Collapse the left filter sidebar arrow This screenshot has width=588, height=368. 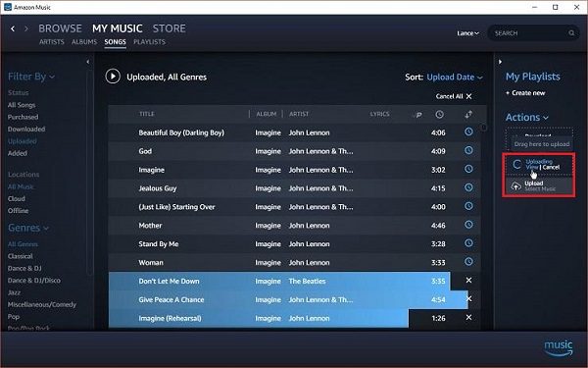88,62
